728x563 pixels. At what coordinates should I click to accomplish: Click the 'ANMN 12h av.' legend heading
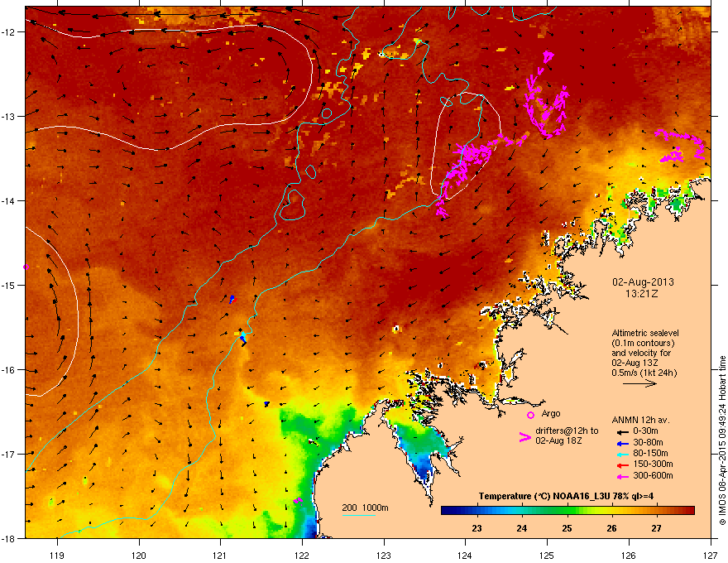(x=640, y=420)
